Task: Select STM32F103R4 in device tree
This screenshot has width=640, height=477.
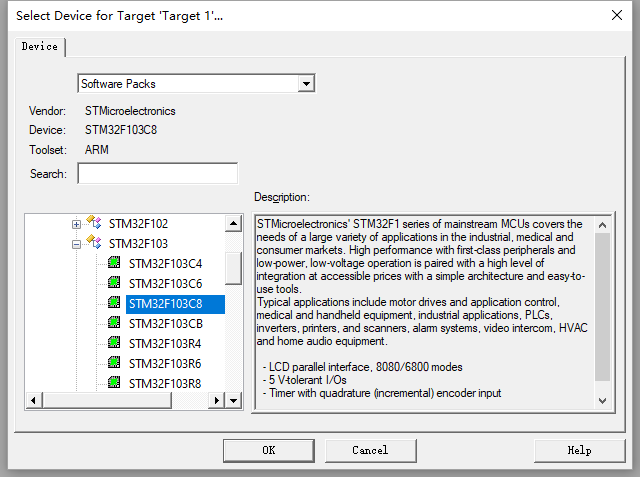Action: pos(165,344)
